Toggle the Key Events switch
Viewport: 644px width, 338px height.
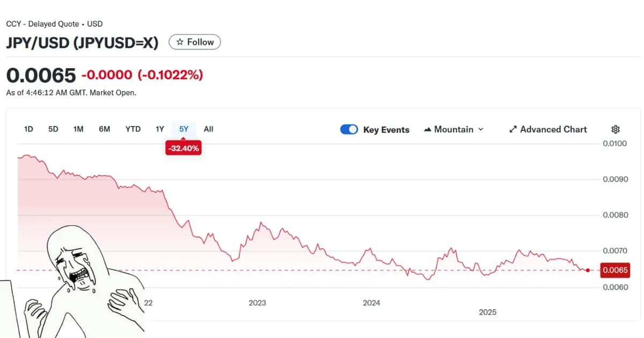[349, 129]
